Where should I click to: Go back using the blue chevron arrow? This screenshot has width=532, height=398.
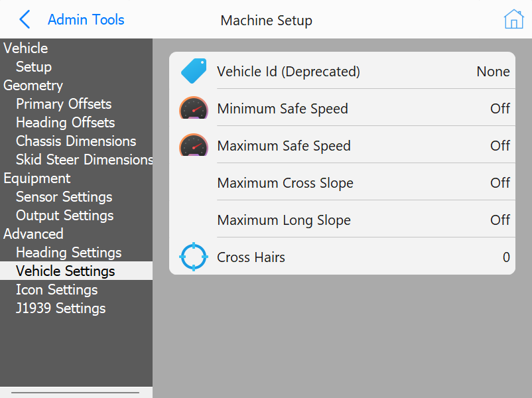pyautogui.click(x=25, y=19)
